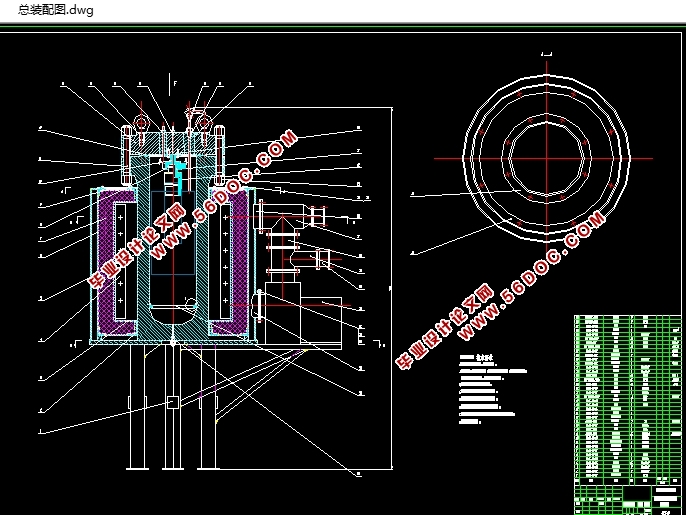Select the circular flange top view drawing
Screen dimensions: 686x515
click(546, 158)
